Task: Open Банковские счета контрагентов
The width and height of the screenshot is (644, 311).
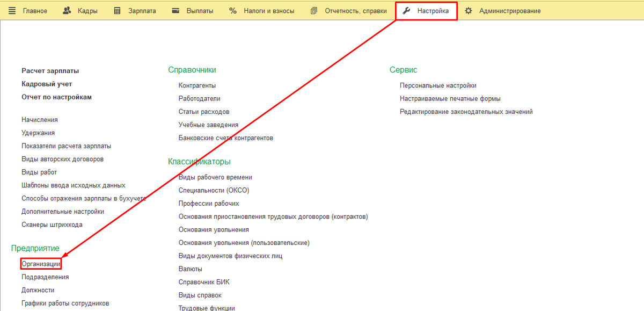Action: coord(226,138)
